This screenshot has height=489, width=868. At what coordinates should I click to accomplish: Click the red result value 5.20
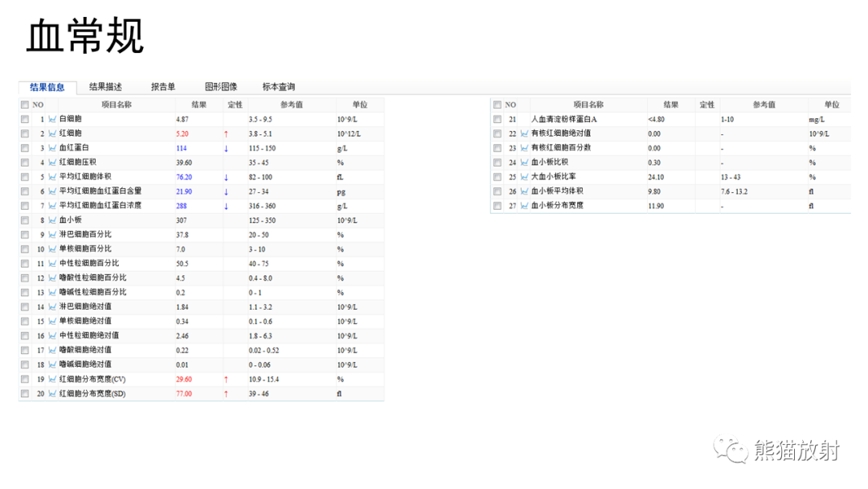(x=182, y=134)
